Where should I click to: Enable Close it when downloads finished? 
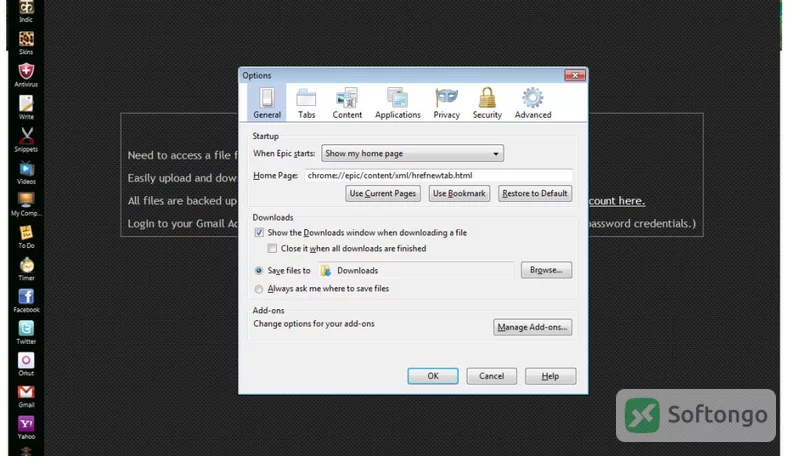coord(272,248)
